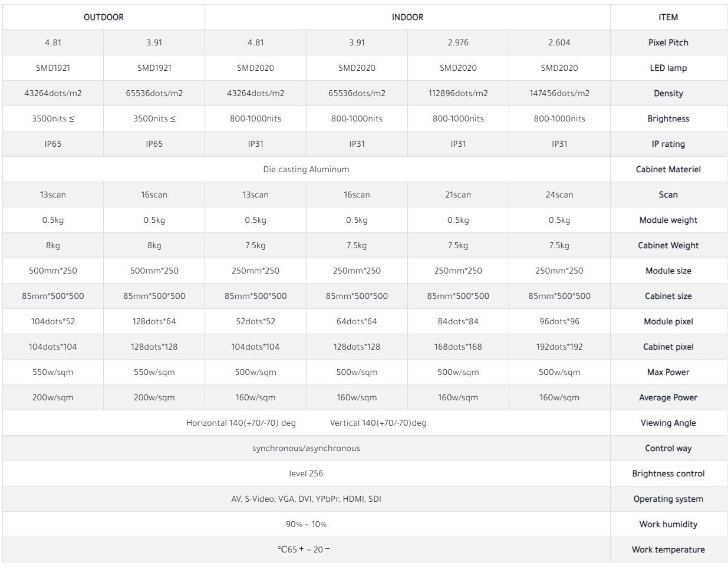Select the Average Power row label
Viewport: 728px width, 566px height.
[668, 397]
